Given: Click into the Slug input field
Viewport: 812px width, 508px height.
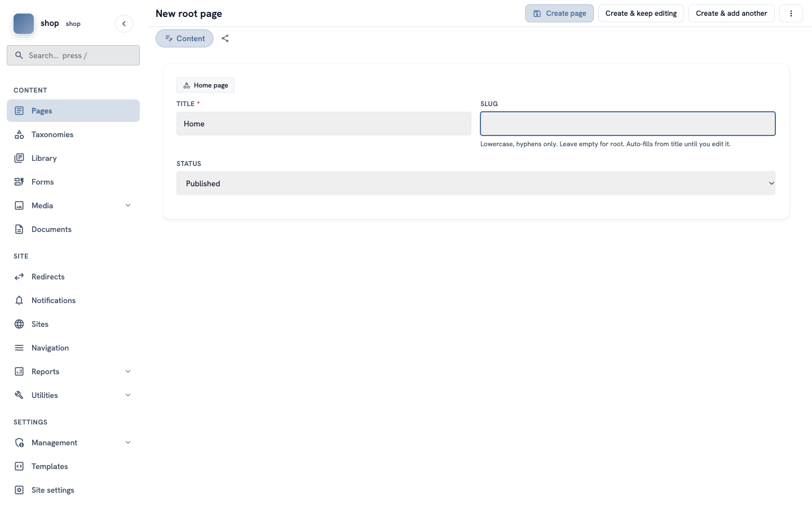Looking at the screenshot, I should [628, 124].
